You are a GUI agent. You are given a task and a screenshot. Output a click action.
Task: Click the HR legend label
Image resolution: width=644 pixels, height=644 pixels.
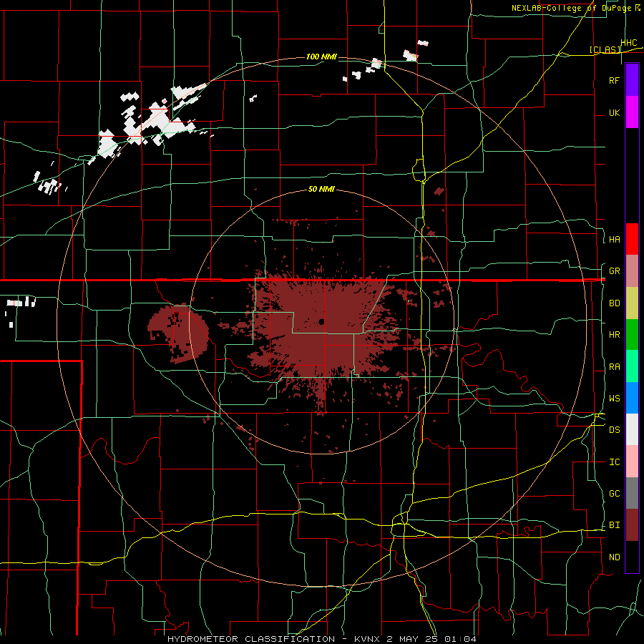(614, 335)
